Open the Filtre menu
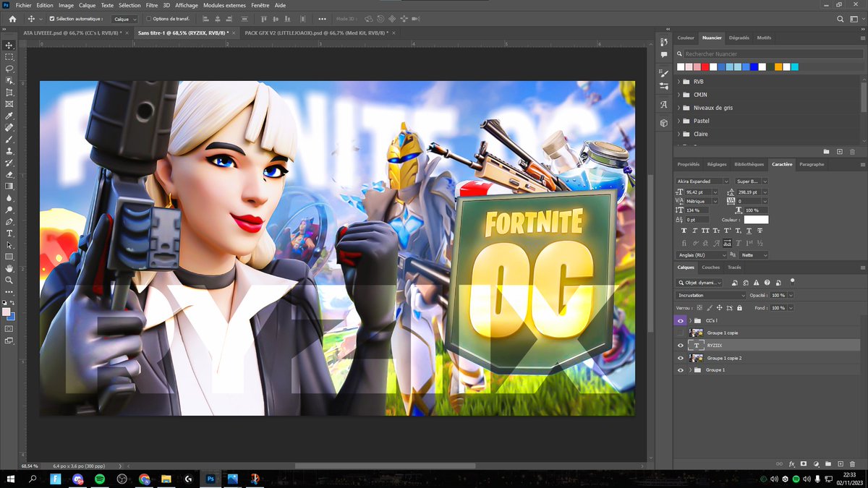This screenshot has width=868, height=488. (151, 5)
